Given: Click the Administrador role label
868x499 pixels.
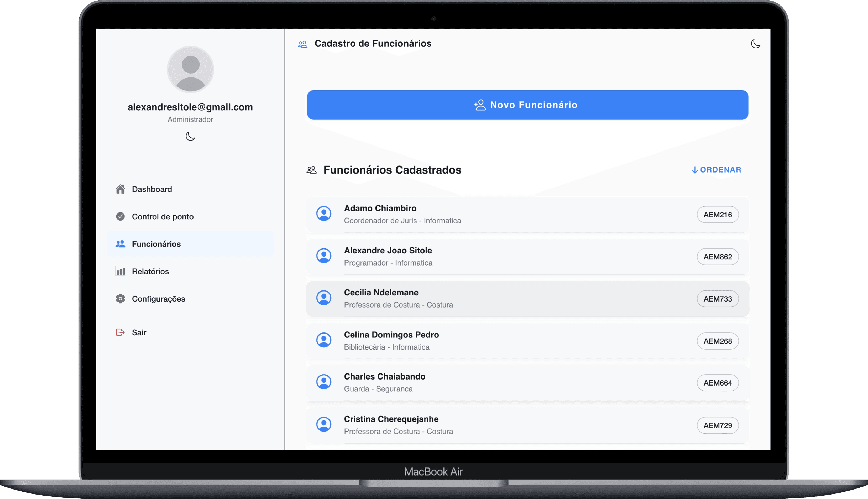Looking at the screenshot, I should click(190, 119).
